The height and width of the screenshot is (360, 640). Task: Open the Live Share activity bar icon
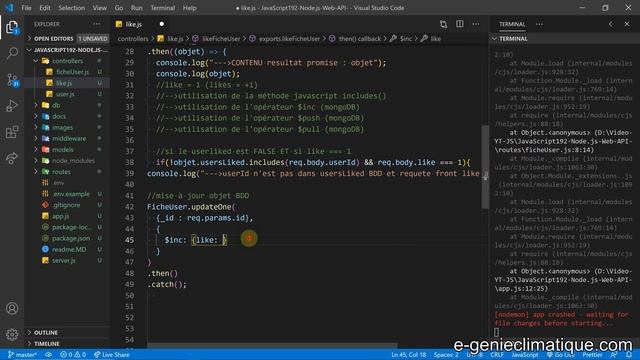click(12, 158)
